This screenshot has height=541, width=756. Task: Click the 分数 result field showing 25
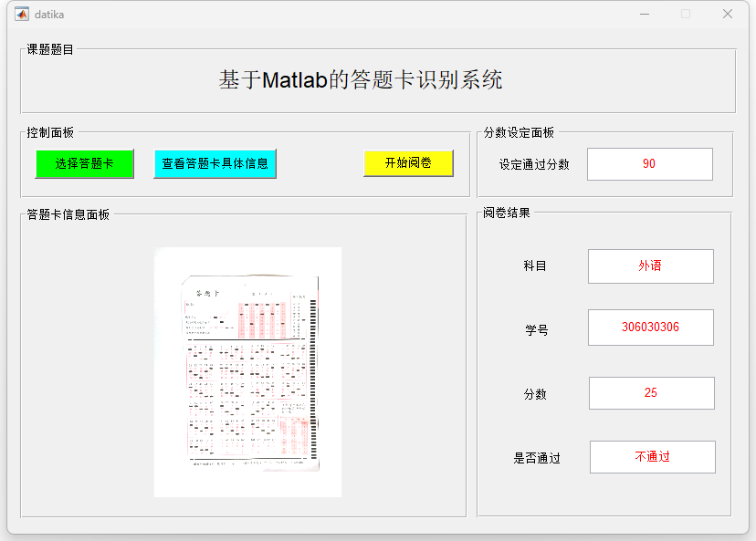[651, 393]
